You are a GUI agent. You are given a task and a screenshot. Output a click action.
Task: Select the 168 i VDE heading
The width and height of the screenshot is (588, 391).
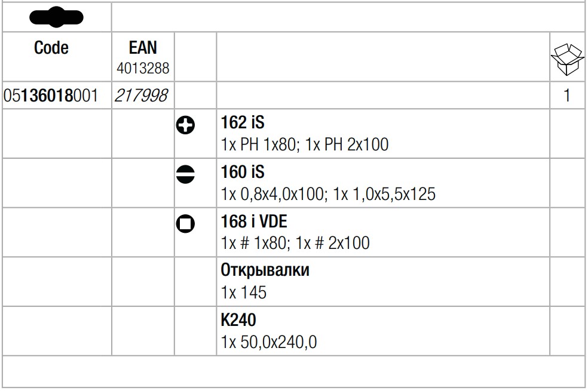(254, 221)
